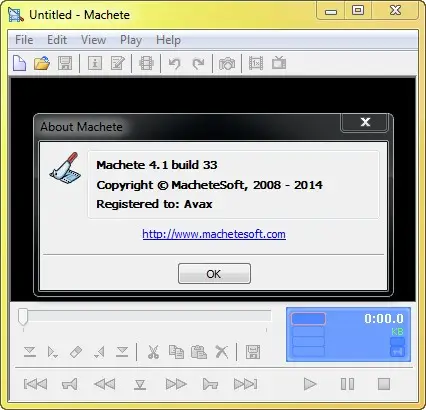Image resolution: width=426 pixels, height=410 pixels.
Task: Close the About Machete dialog
Action: pyautogui.click(x=365, y=122)
